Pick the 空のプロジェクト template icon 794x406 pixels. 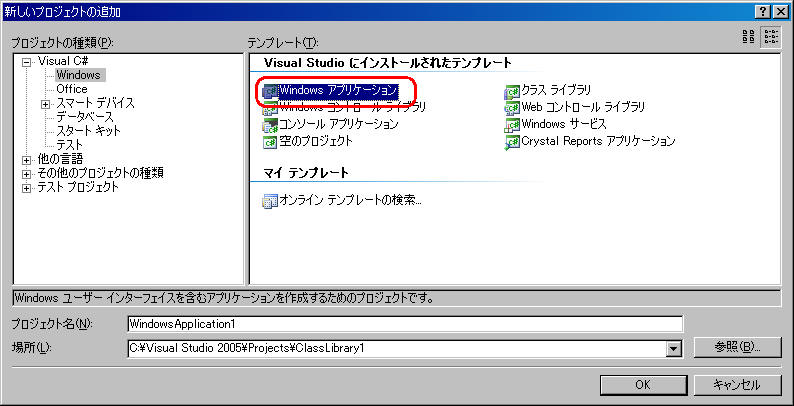point(270,142)
